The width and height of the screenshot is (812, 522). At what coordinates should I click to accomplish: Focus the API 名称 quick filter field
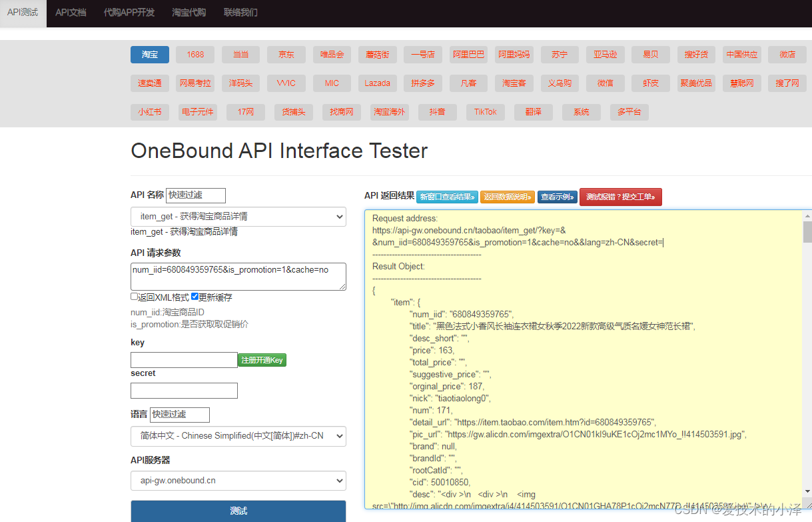(196, 195)
